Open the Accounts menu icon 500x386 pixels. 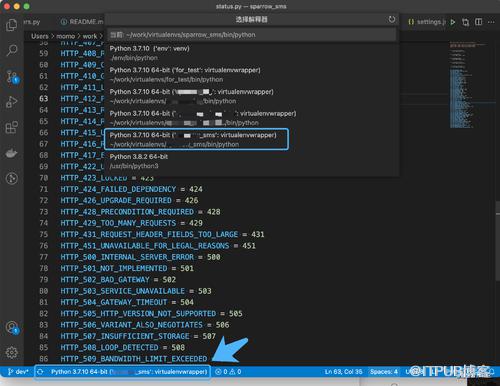click(12, 327)
